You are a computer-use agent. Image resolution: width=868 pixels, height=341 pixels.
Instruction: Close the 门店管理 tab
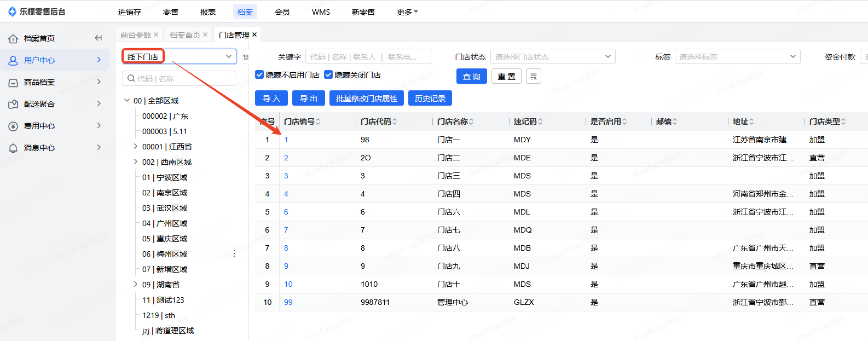point(254,34)
